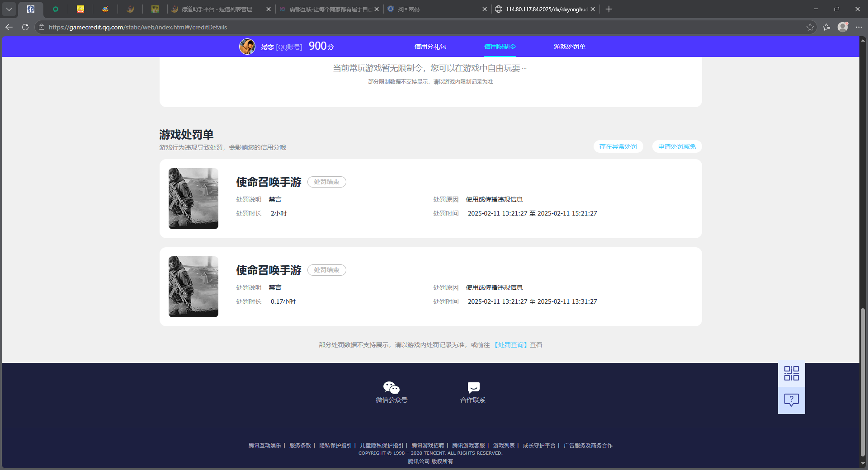Open the floating QR code panel
Screen dimensions: 868x470
791,373
